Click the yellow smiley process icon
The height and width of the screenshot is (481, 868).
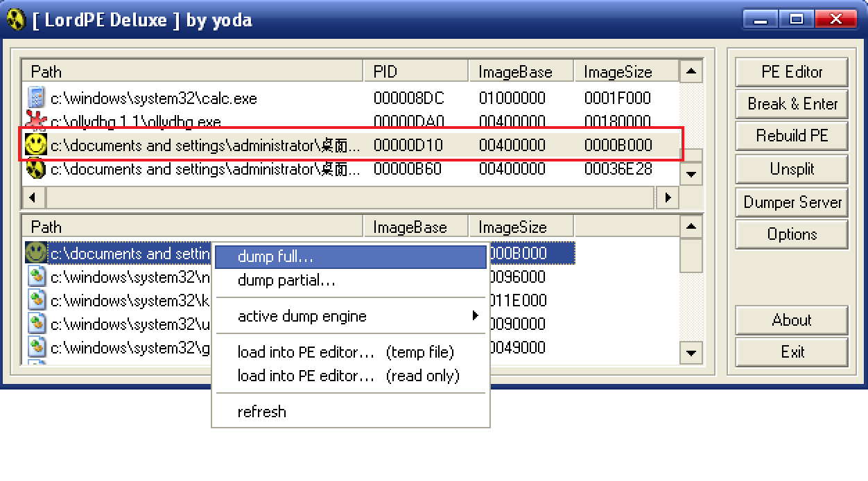click(x=35, y=145)
